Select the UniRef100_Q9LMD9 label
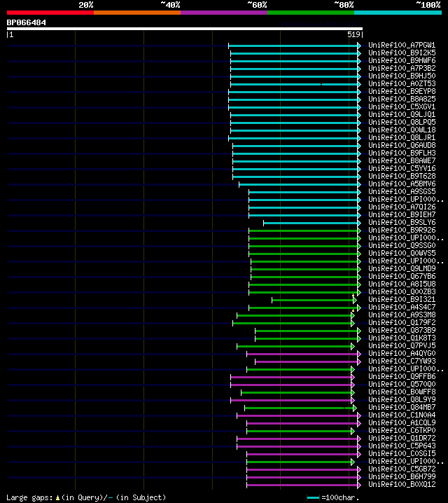 pyautogui.click(x=402, y=268)
